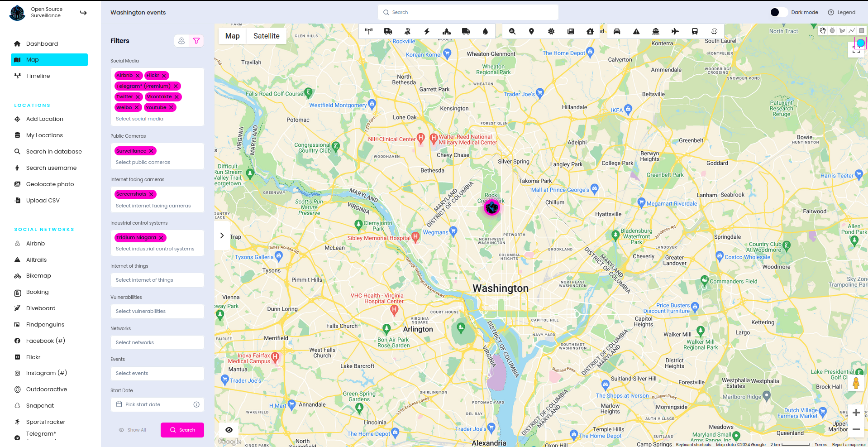Click the newspaper map toolbar icon
The image size is (868, 447).
pyautogui.click(x=571, y=31)
